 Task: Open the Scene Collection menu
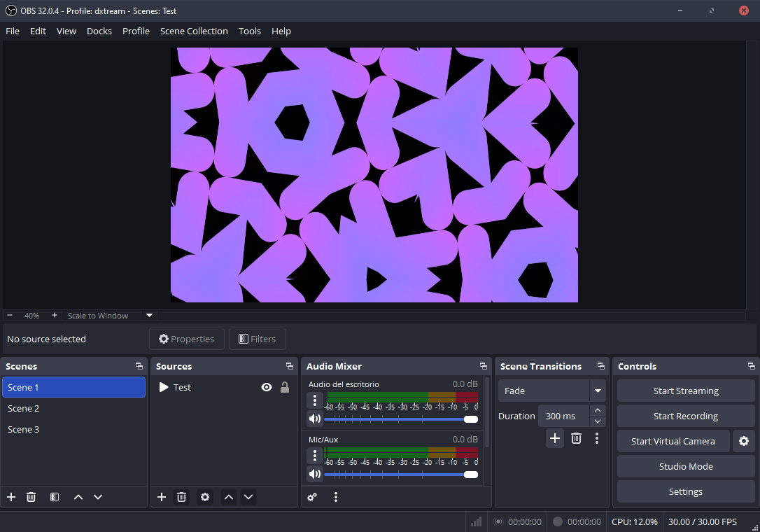(194, 31)
